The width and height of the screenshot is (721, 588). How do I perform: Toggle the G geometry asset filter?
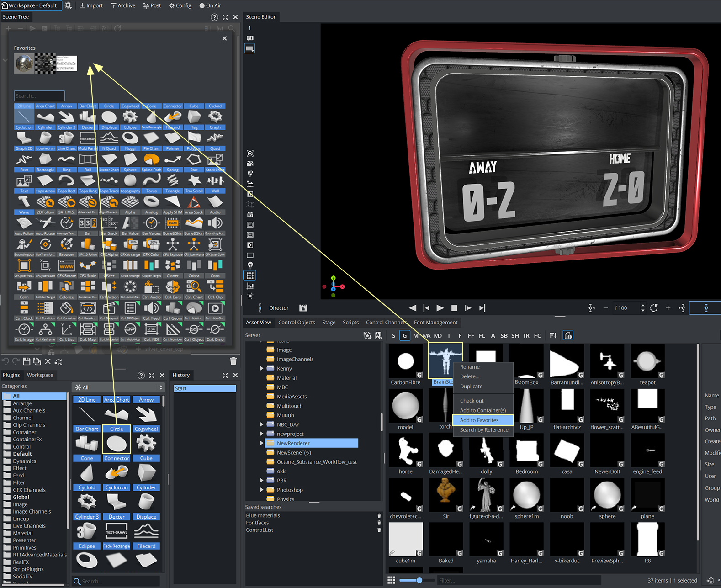(x=404, y=335)
